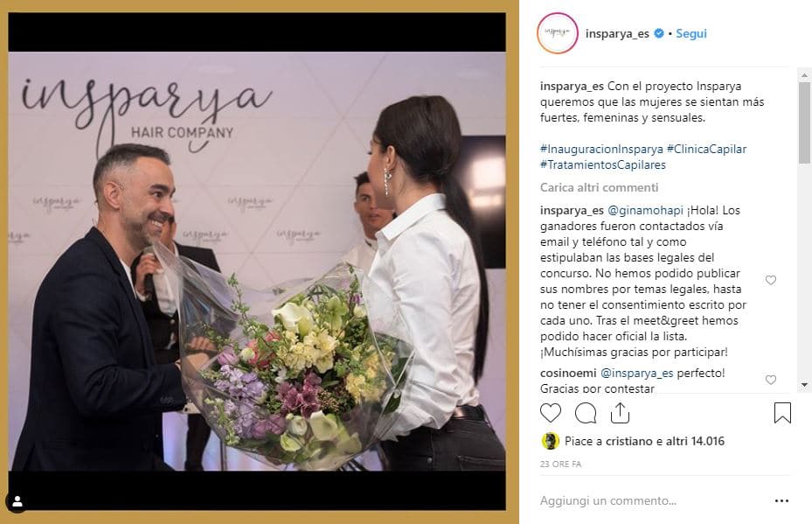Open the #ClinicaCapilar hashtag
812x524 pixels.
pos(707,150)
